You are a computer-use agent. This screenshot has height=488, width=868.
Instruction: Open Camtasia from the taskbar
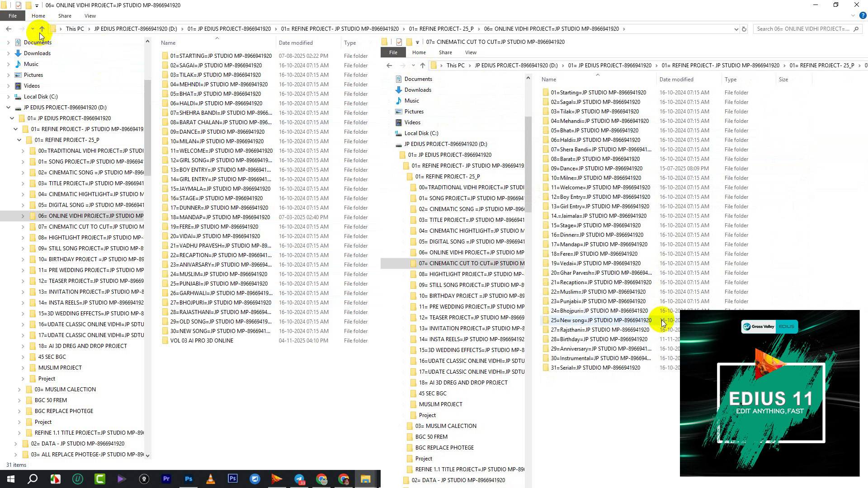100,479
